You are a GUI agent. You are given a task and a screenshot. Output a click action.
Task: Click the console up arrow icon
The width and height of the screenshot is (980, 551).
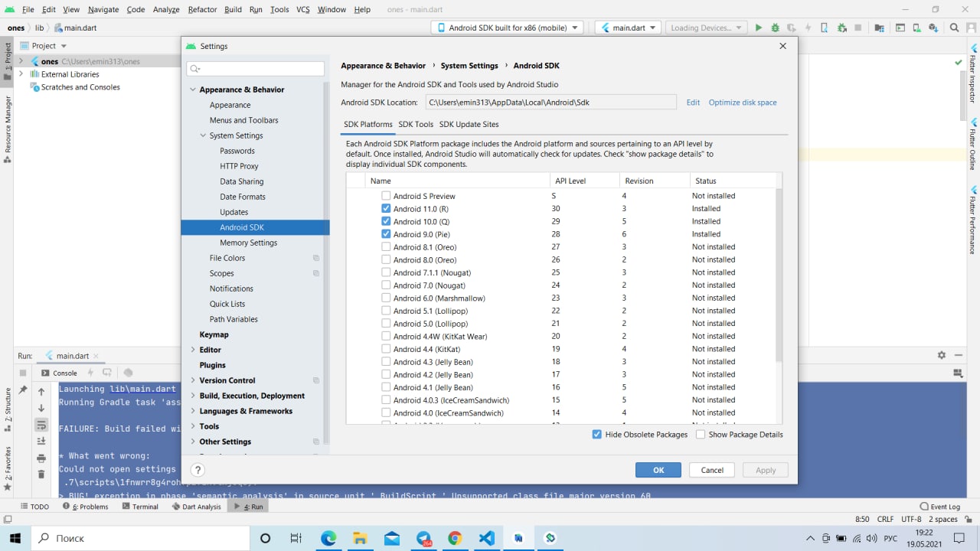point(41,391)
